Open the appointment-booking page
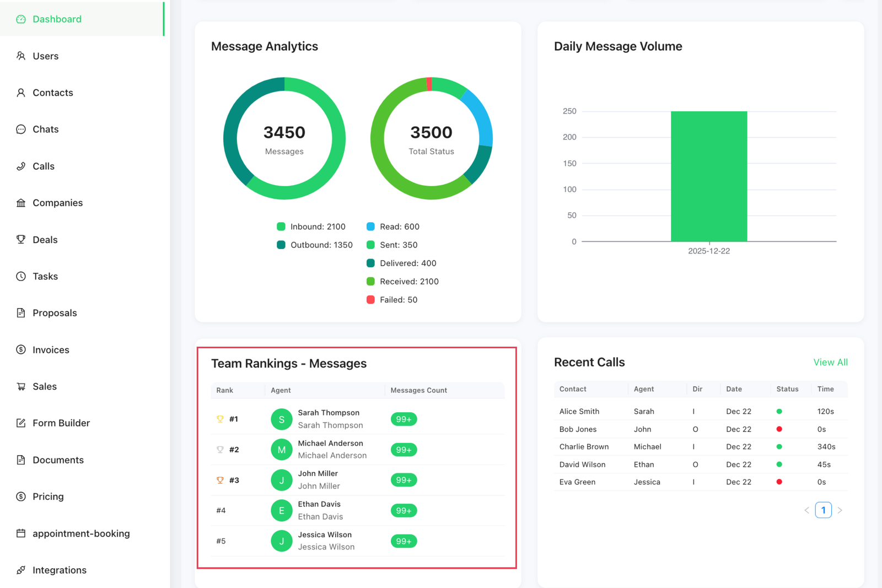This screenshot has height=588, width=882. [x=81, y=533]
